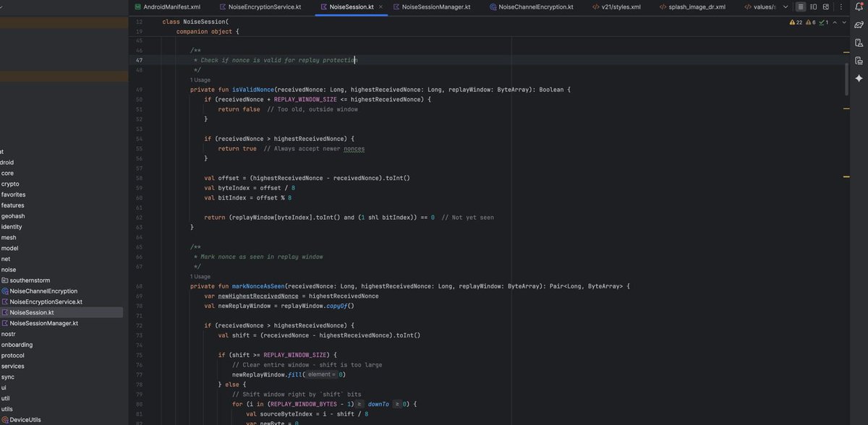The height and width of the screenshot is (425, 868).
Task: Open the NoiseSessionManager.kt editor tab
Action: (431, 7)
